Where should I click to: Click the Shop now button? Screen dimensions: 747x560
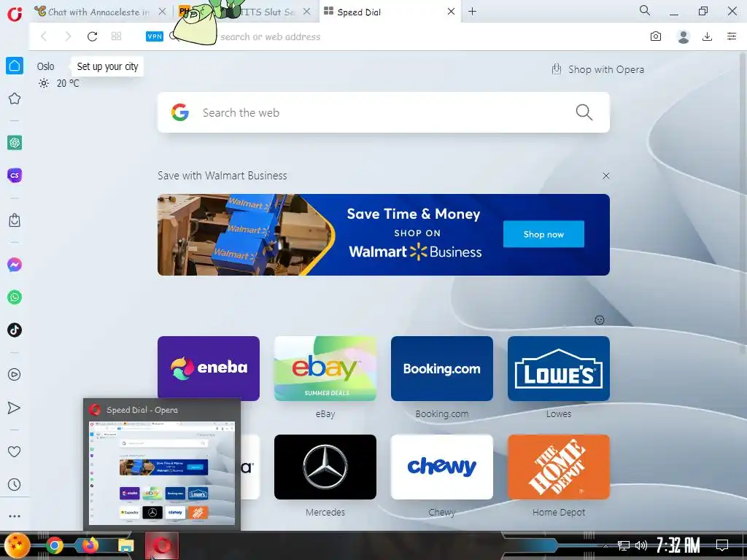tap(543, 234)
